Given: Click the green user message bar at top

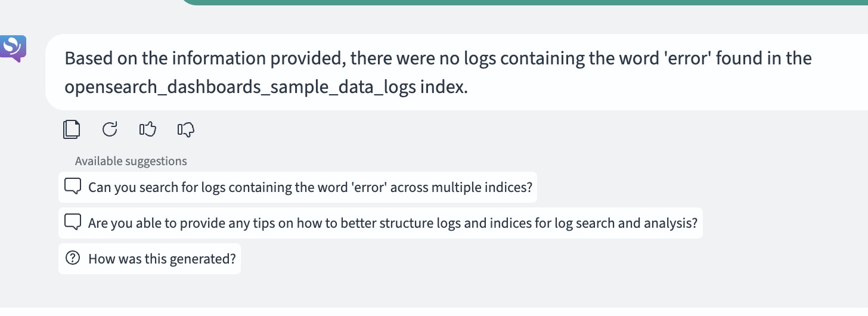Looking at the screenshot, I should click(525, 2).
